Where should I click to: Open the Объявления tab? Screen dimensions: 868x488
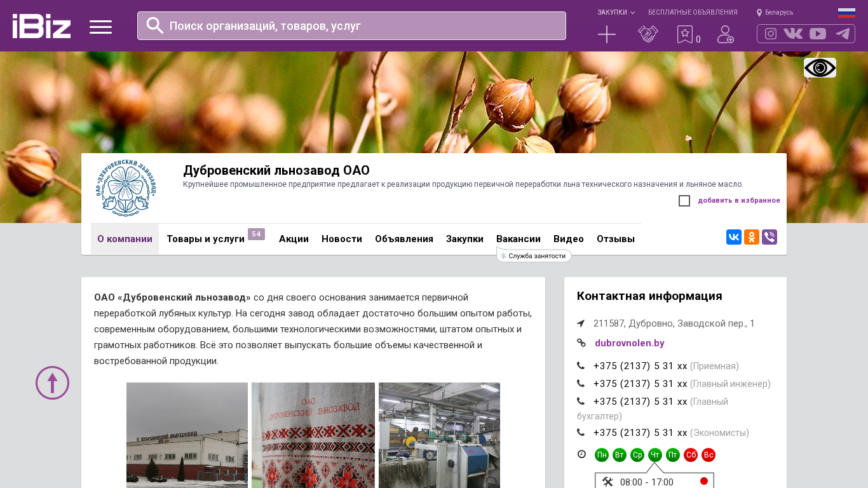point(404,239)
